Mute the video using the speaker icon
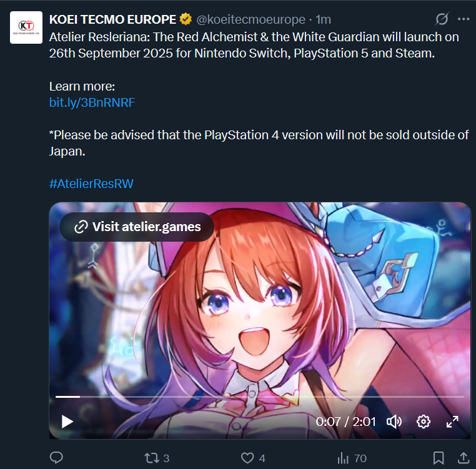The width and height of the screenshot is (476, 469). pyautogui.click(x=394, y=422)
